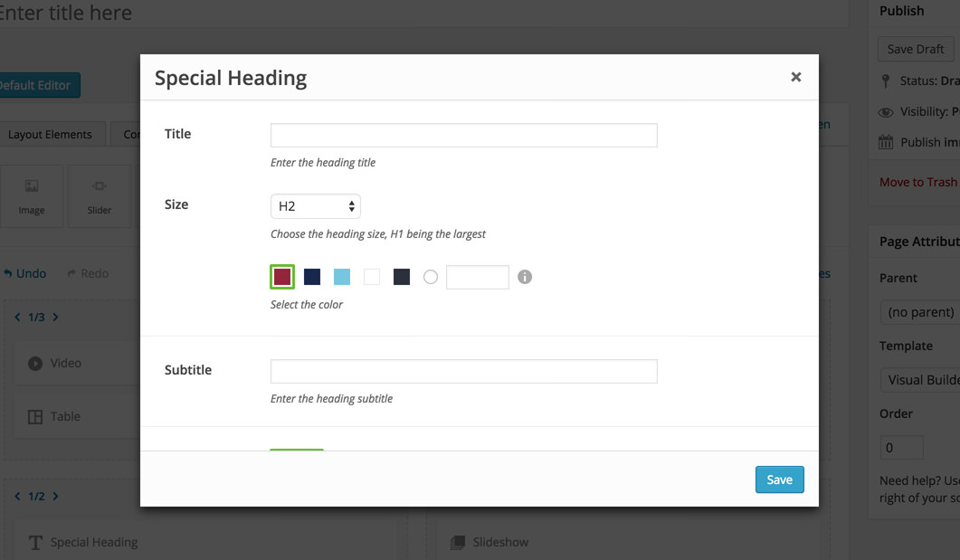The height and width of the screenshot is (560, 960).
Task: Click the Undo button
Action: (x=25, y=273)
